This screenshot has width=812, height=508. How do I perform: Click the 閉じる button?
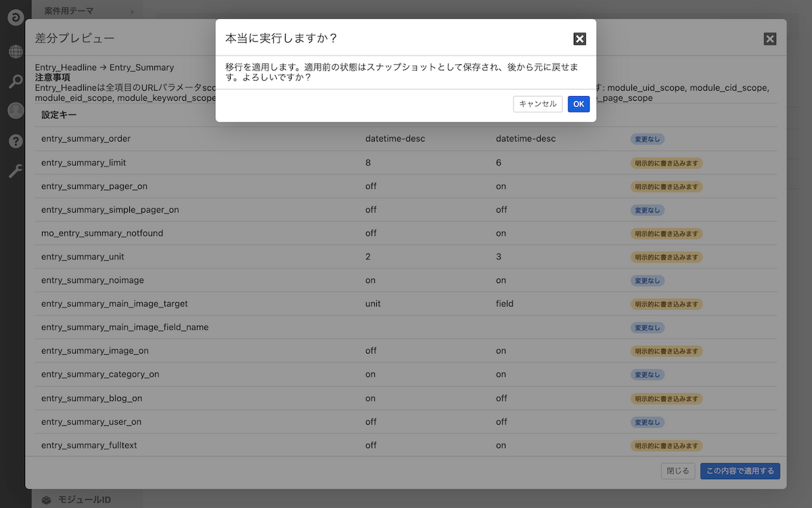[x=678, y=471]
